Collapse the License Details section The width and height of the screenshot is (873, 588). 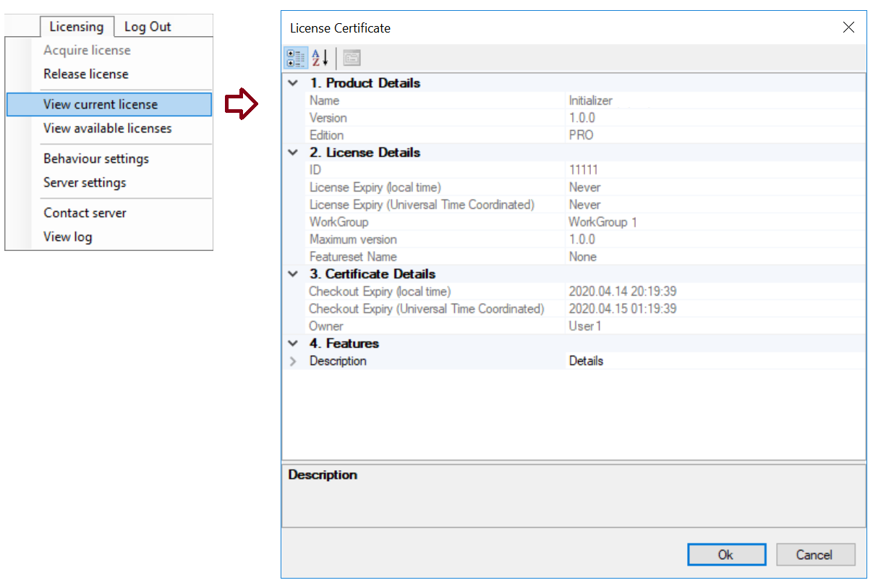[x=293, y=153]
